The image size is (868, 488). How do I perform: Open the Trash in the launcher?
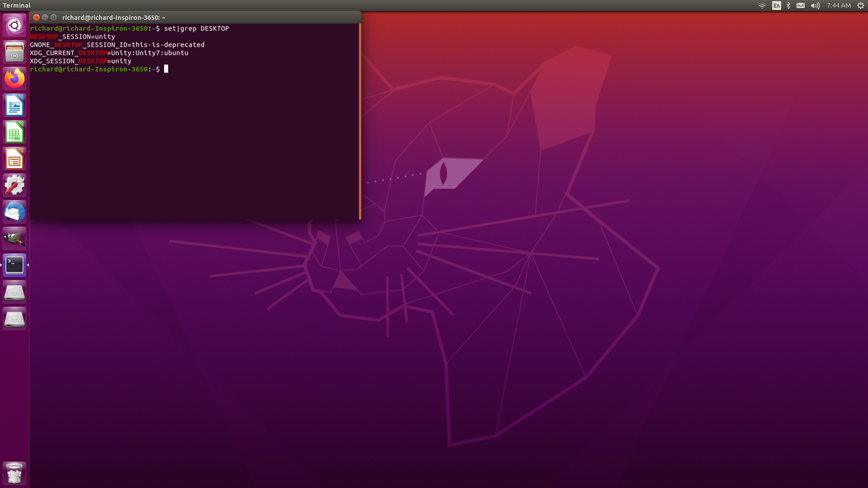[14, 472]
